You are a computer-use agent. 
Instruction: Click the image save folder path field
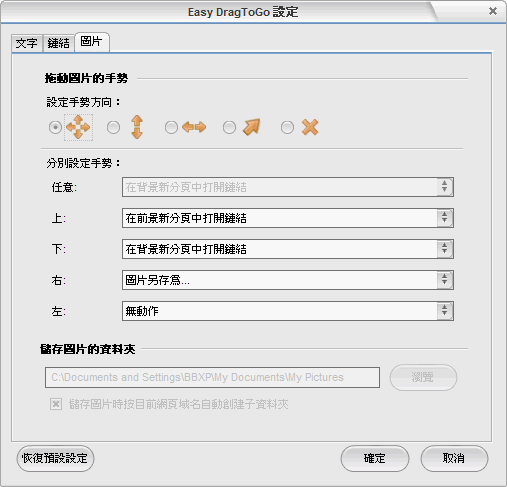pyautogui.click(x=212, y=377)
